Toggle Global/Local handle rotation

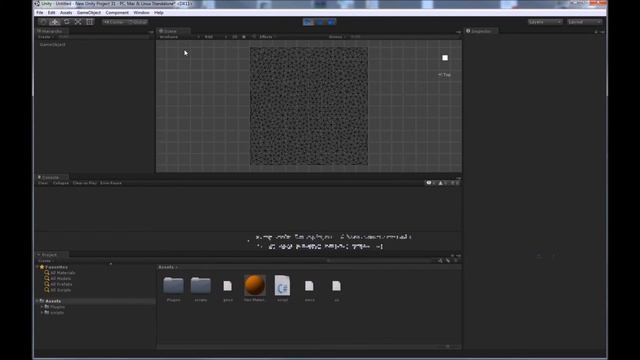[137, 22]
